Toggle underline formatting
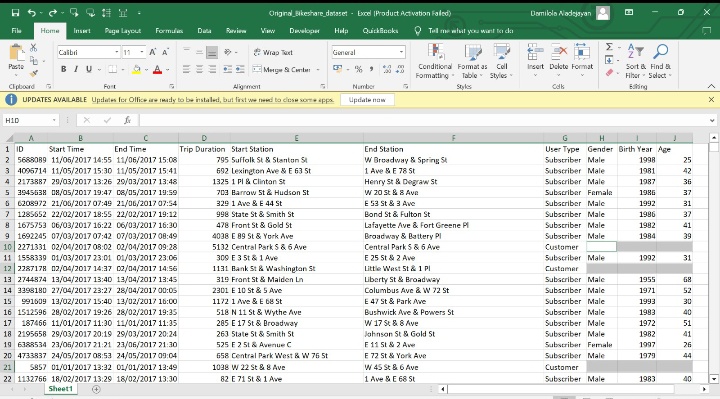This screenshot has height=399, width=720. click(89, 69)
